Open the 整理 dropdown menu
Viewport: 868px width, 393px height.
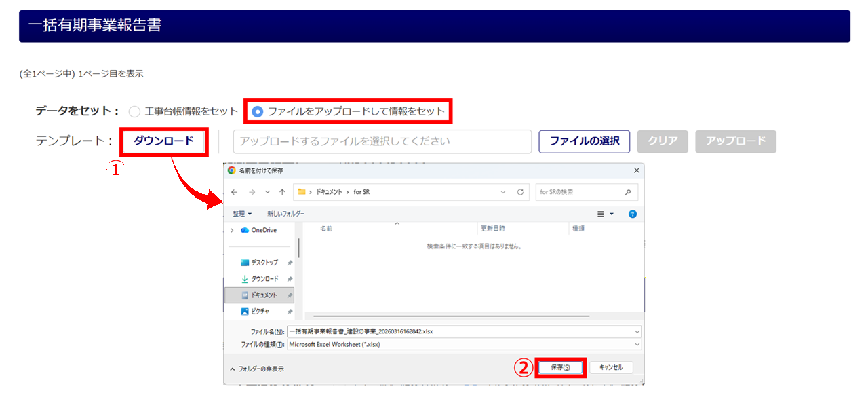(242, 214)
